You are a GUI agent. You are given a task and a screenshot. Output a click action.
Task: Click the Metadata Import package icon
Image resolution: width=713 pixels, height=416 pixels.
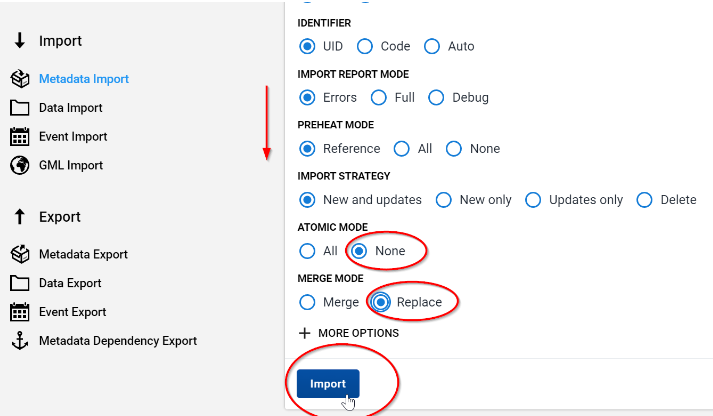point(20,79)
